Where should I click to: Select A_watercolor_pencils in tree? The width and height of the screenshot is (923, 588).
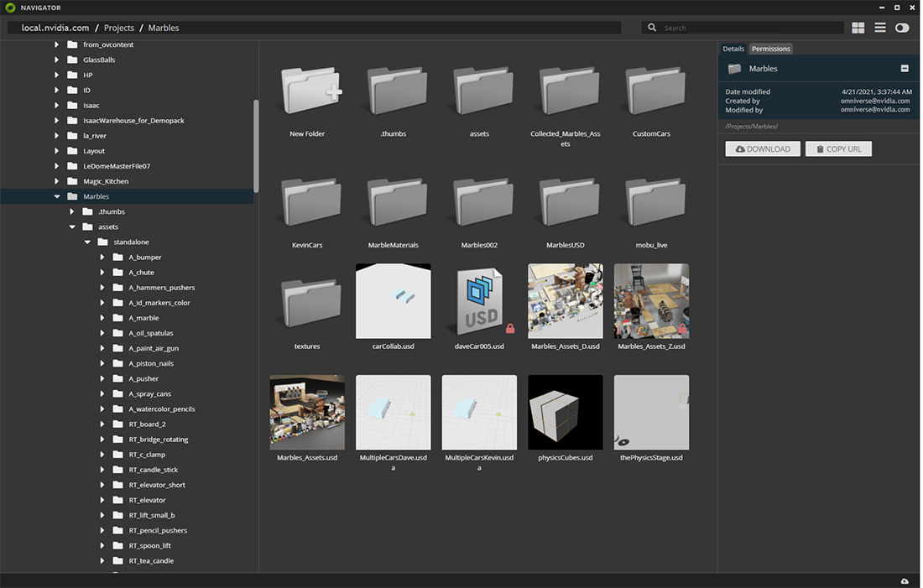162,409
